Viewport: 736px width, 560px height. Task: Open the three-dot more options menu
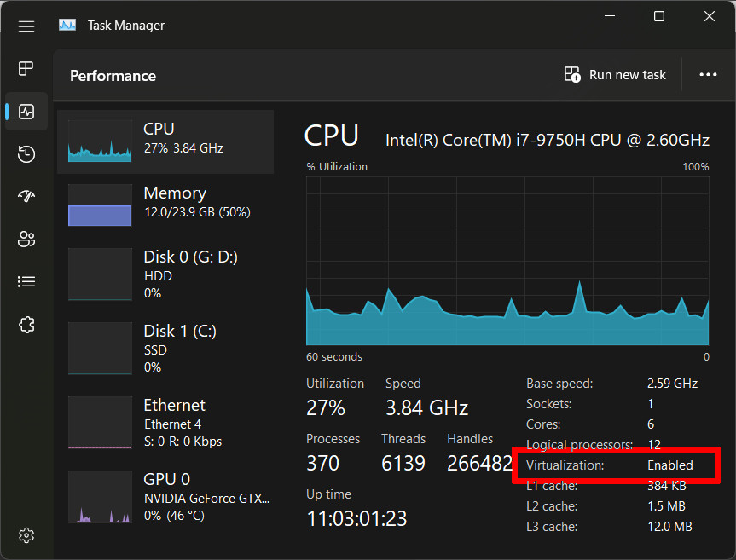point(708,74)
